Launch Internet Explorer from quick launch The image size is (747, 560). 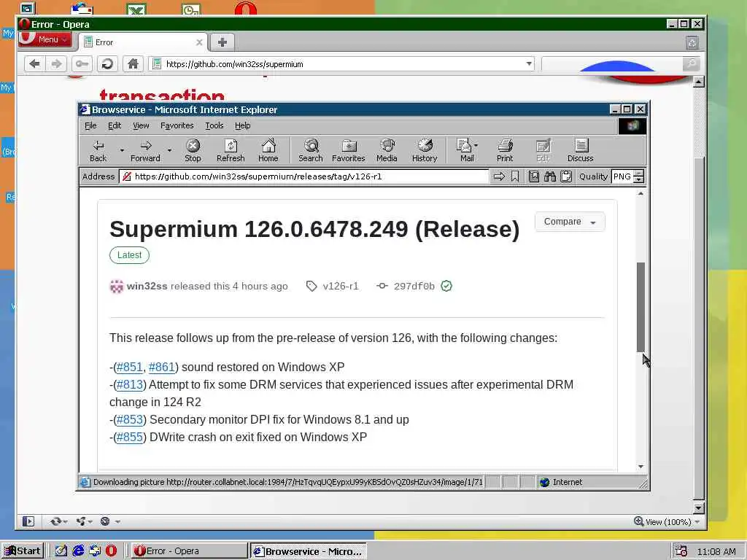(78, 551)
